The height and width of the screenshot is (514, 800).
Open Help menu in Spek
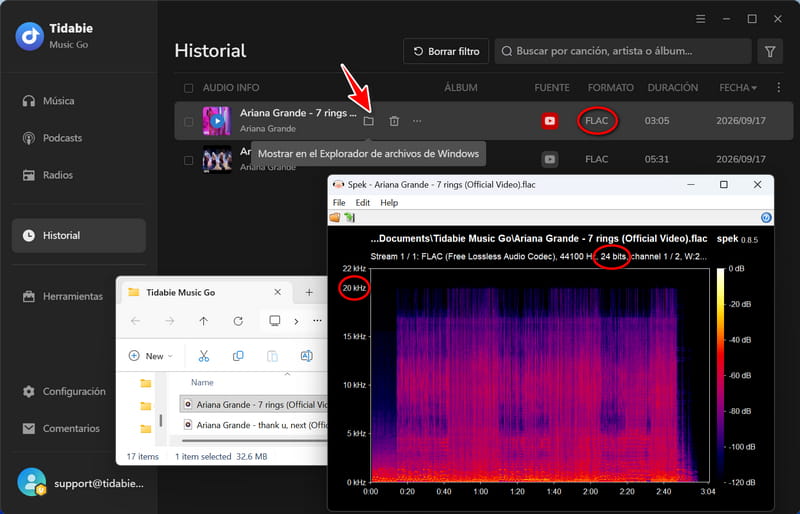point(389,203)
